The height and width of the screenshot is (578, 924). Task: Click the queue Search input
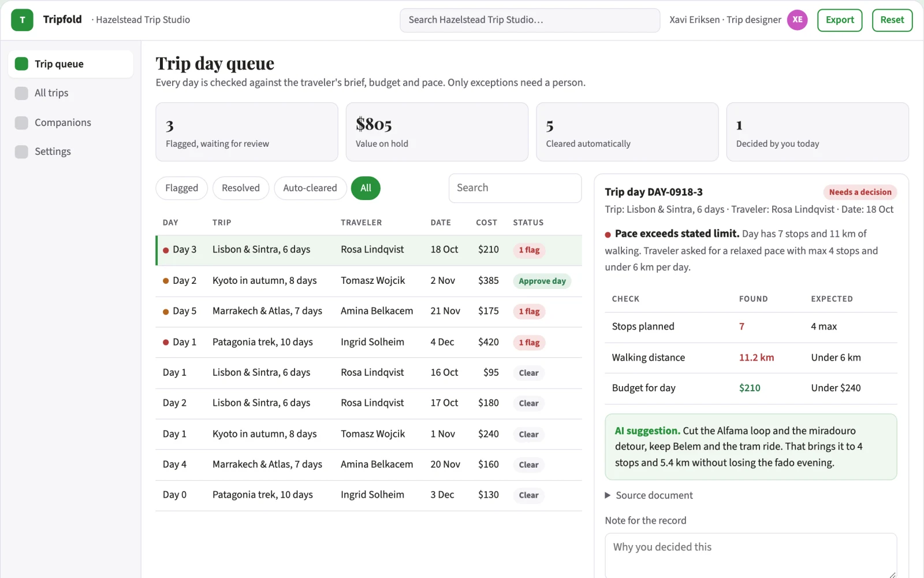[x=515, y=188]
